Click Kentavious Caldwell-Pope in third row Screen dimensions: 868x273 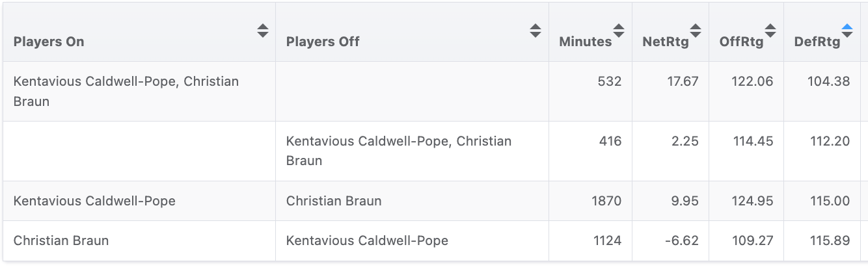[x=94, y=201]
